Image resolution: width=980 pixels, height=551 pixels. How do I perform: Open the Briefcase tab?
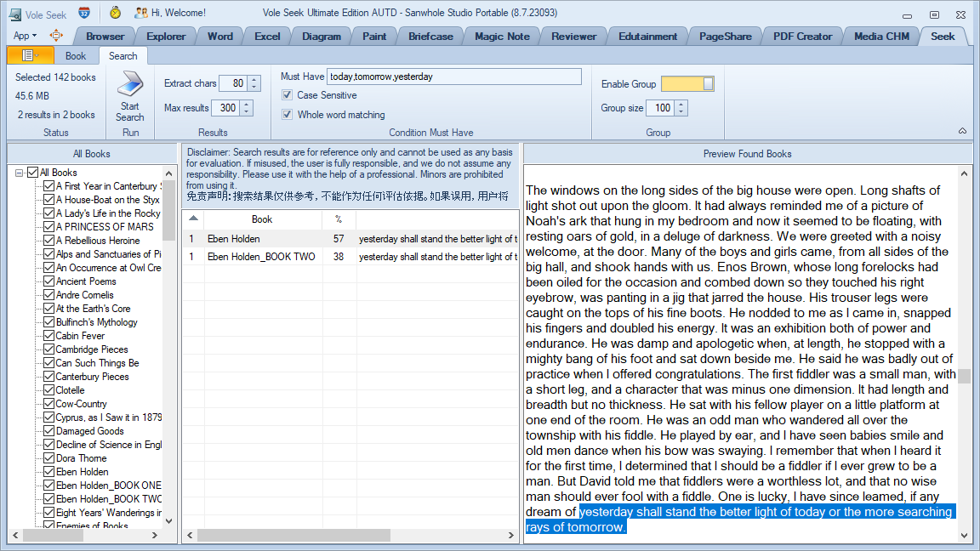pyautogui.click(x=430, y=37)
